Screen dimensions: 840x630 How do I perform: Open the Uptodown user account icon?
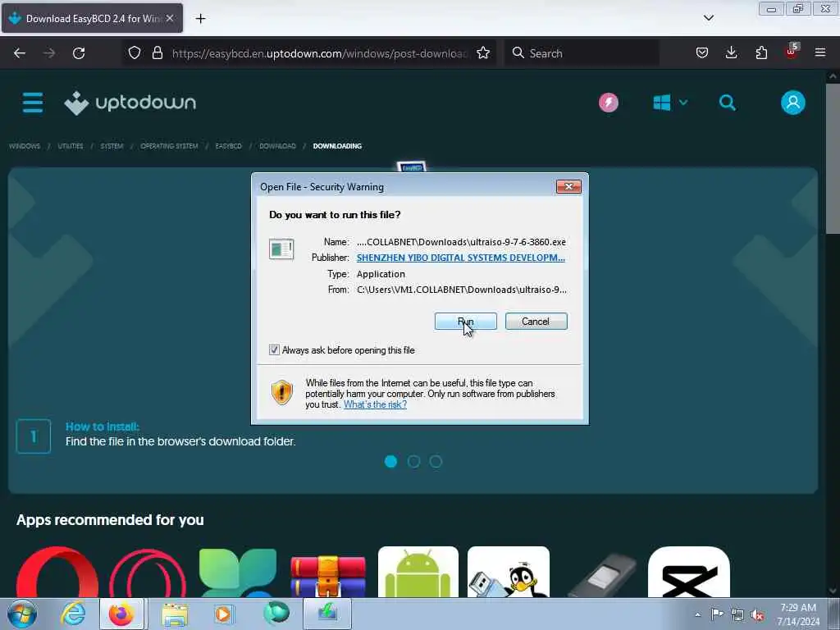(x=793, y=103)
